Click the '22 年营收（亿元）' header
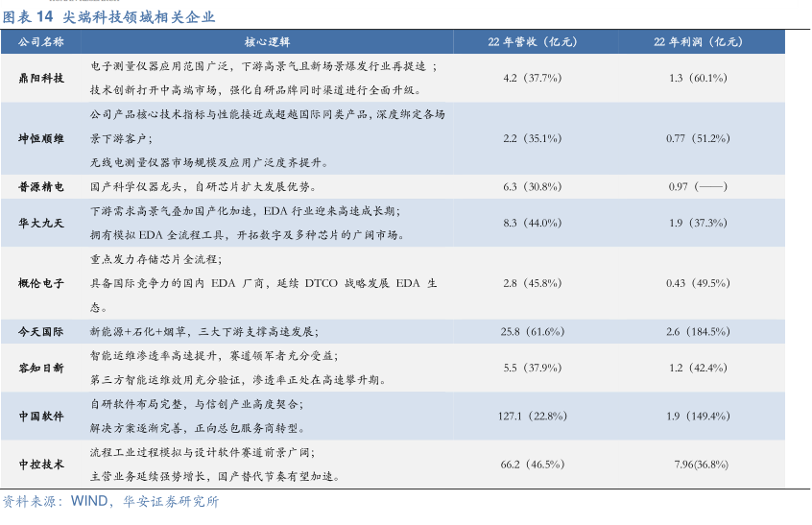The image size is (812, 525). pos(532,42)
